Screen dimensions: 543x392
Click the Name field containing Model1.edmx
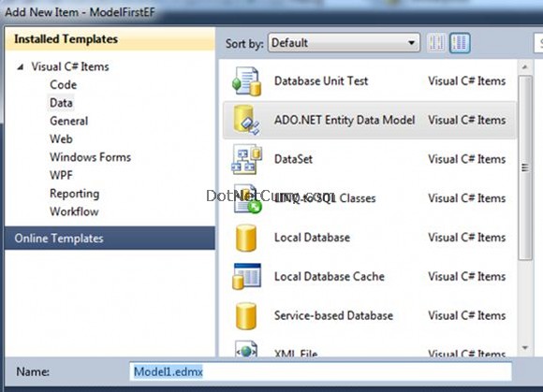(x=321, y=372)
